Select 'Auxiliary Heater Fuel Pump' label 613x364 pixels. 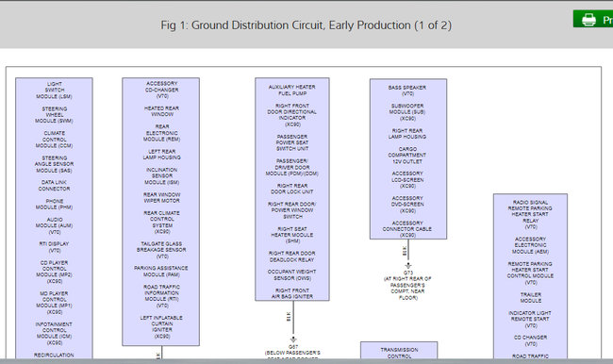point(292,90)
